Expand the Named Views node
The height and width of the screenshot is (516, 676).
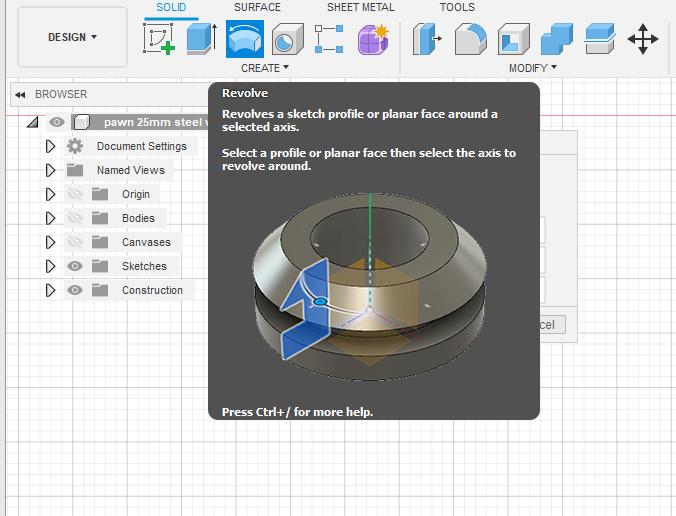click(50, 170)
